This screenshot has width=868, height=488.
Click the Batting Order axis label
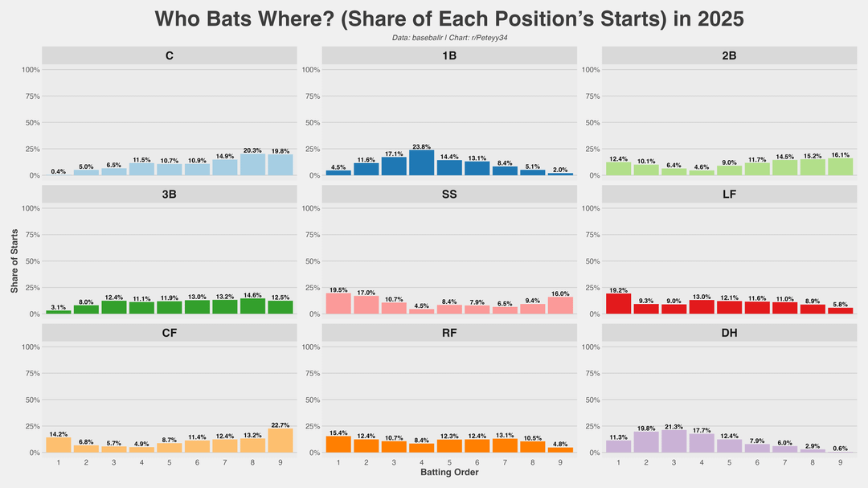[449, 473]
